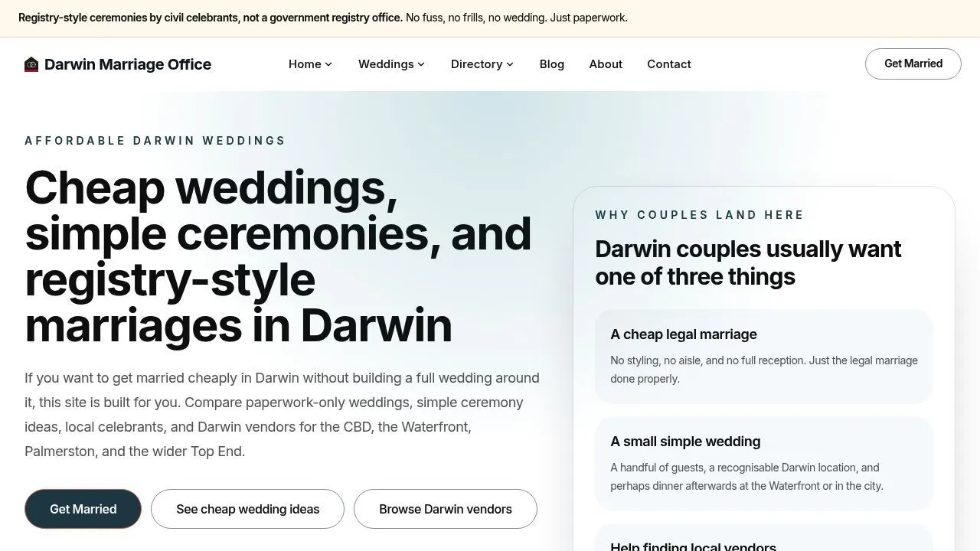Expand the Weddings dropdown menu

390,64
